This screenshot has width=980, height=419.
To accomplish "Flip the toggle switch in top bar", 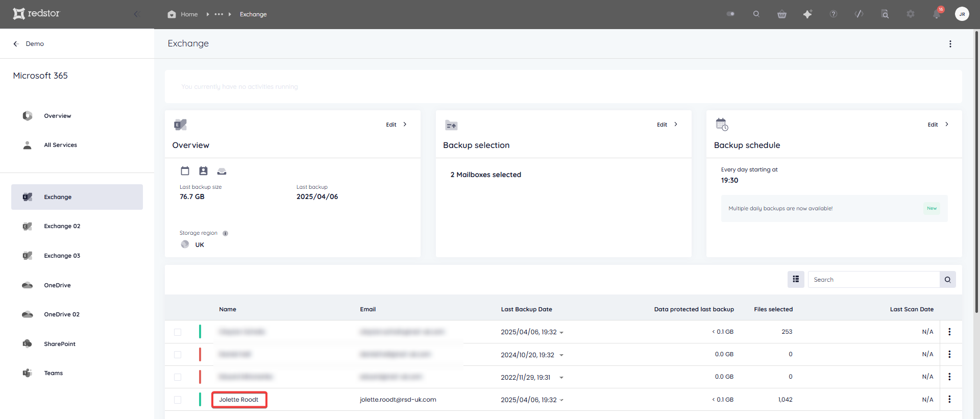I will point(730,14).
